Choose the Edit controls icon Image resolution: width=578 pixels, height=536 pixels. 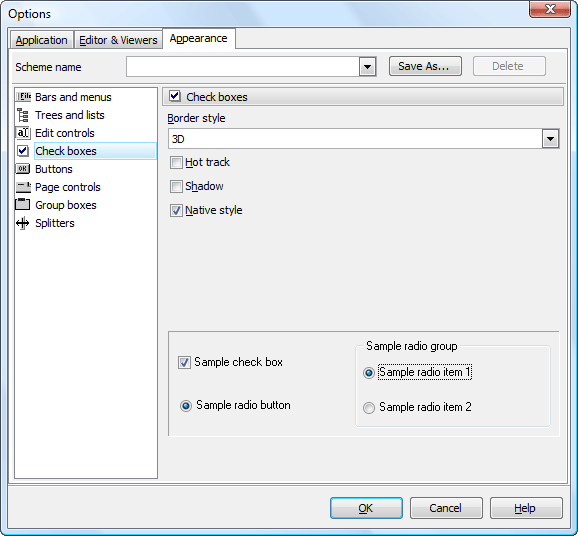coord(23,133)
